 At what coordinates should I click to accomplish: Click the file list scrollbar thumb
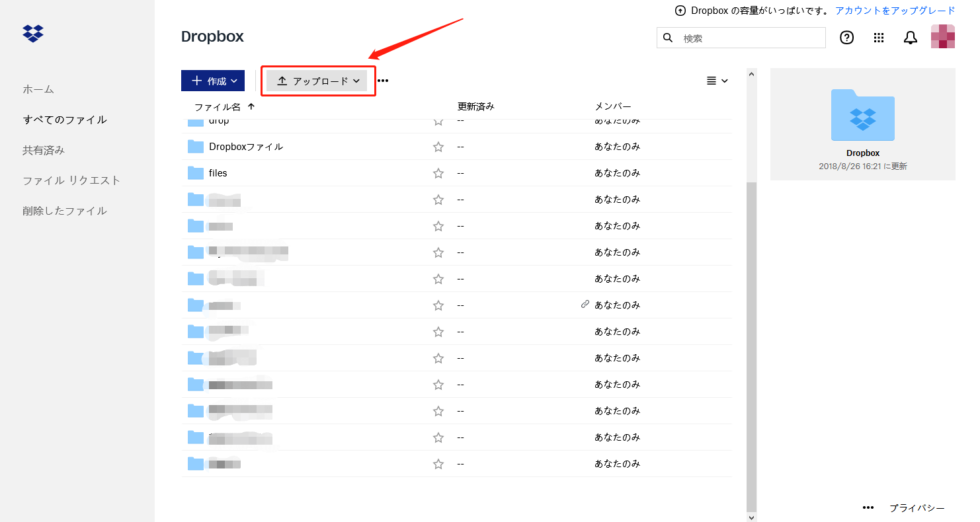751,346
